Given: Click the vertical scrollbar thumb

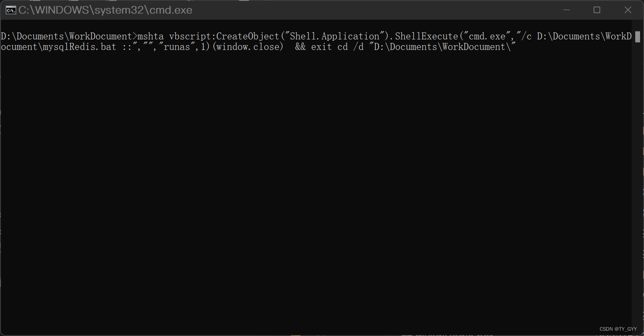Looking at the screenshot, I should [x=637, y=36].
